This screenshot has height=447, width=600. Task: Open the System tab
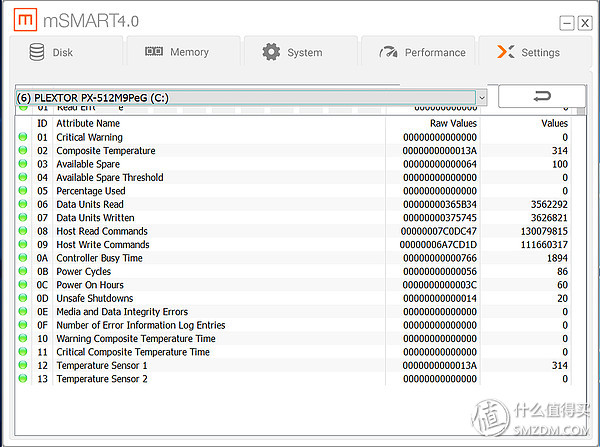(301, 51)
